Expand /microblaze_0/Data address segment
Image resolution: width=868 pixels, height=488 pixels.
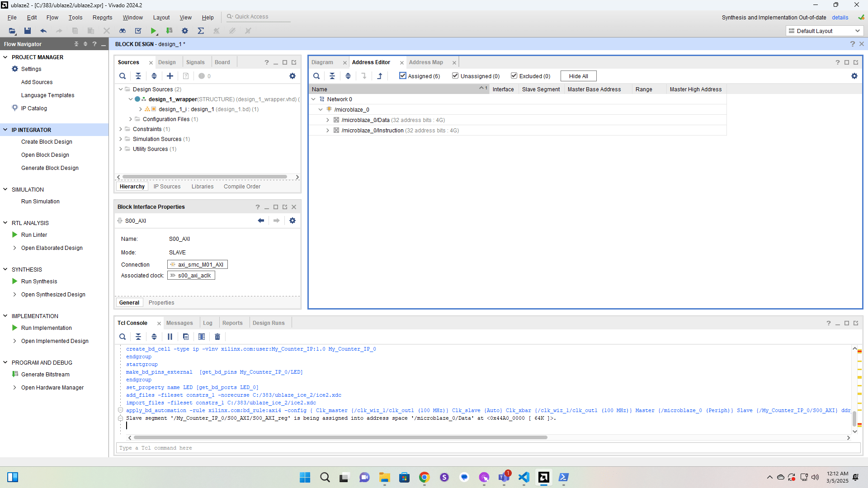pyautogui.click(x=328, y=120)
